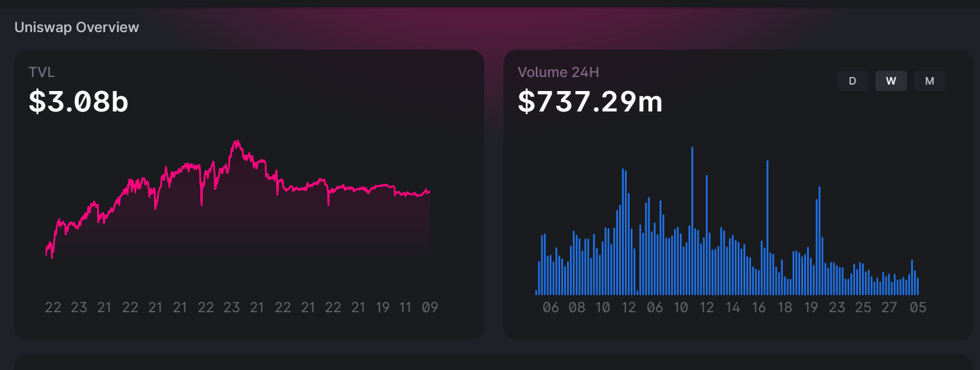Click the peak of the TVL line chart
980x370 pixels.
[x=237, y=142]
